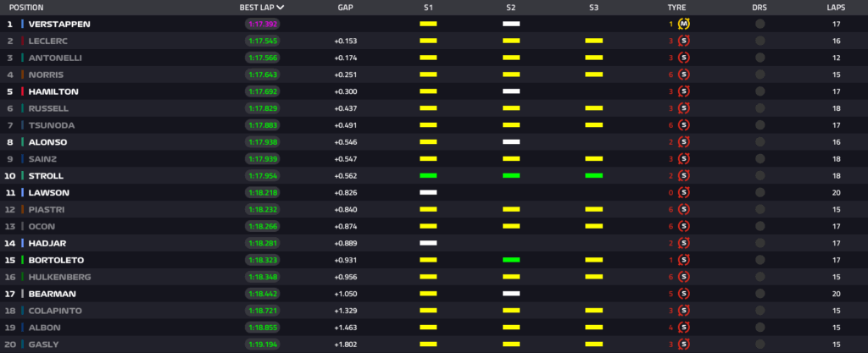Screen dimensions: 868x353
Task: Click Stroll's green S1 sector bar
Action: pos(428,176)
